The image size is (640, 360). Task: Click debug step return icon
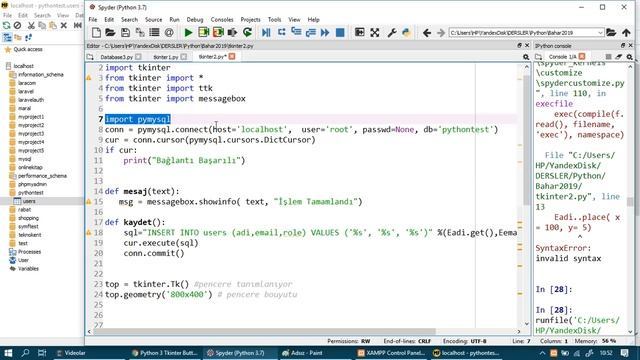(x=311, y=33)
